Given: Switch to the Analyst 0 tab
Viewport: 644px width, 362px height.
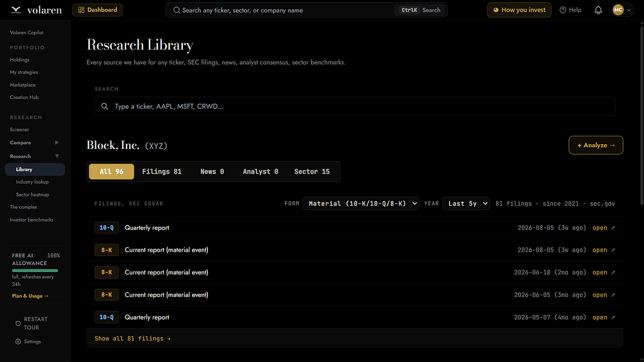Looking at the screenshot, I should pos(260,171).
